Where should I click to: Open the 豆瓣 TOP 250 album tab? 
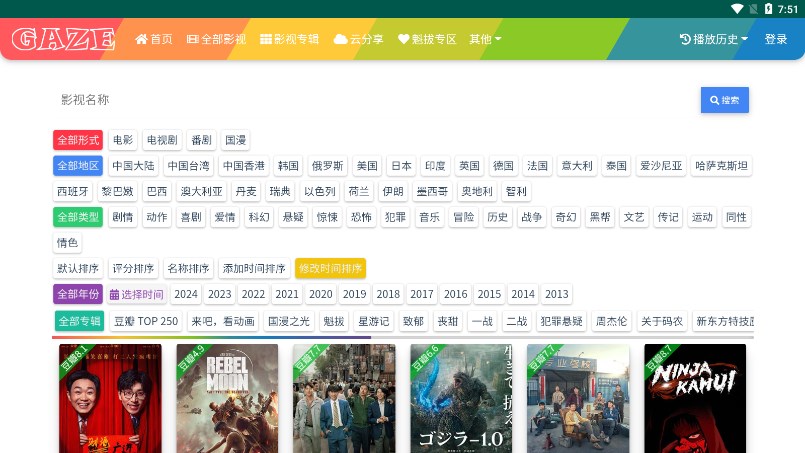[x=146, y=321]
